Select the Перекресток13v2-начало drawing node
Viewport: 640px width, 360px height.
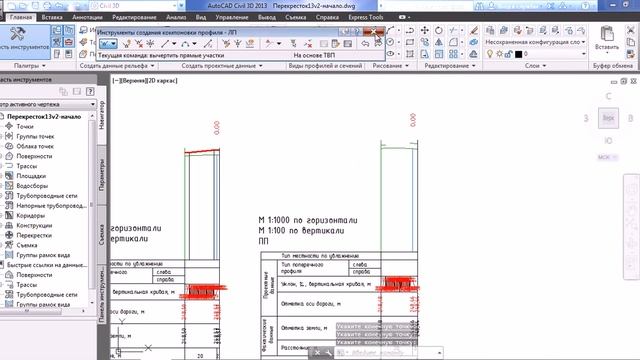(x=44, y=116)
